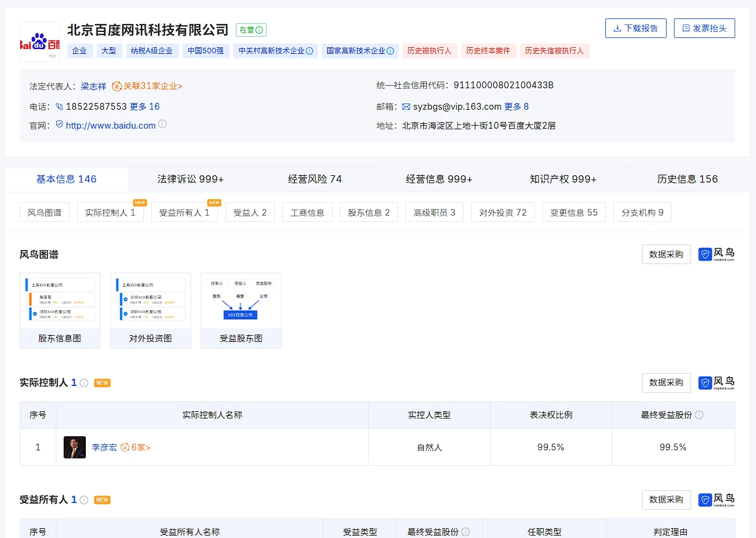
Task: Jump to 对外投资 72 section
Action: pos(502,213)
